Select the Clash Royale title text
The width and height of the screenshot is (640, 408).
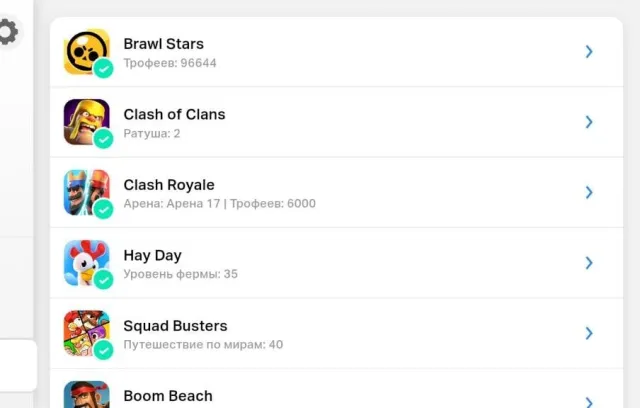169,185
